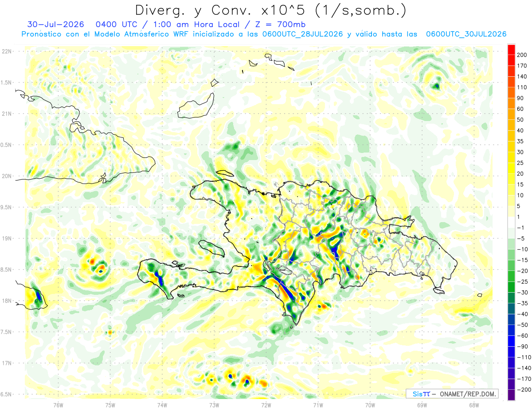Click the '0600UTC_28JUL2026' initialization time text
Screen dimensions: 532x411
coord(302,34)
